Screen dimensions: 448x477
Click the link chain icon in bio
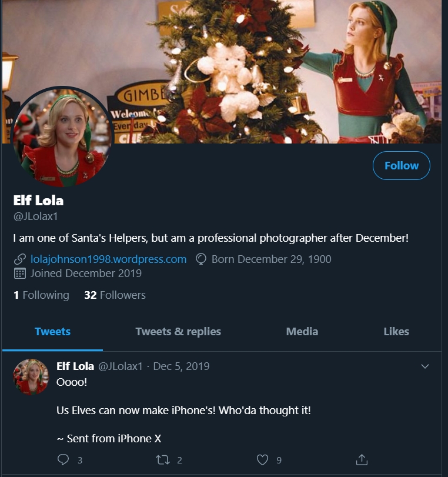19,259
